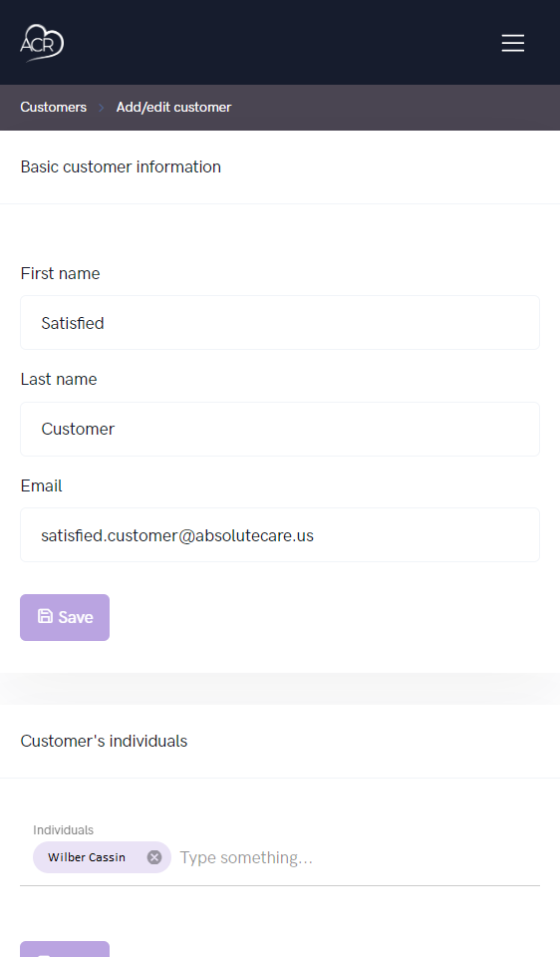Viewport: 560px width, 957px height.
Task: Save the basic customer information
Action: [x=65, y=618]
